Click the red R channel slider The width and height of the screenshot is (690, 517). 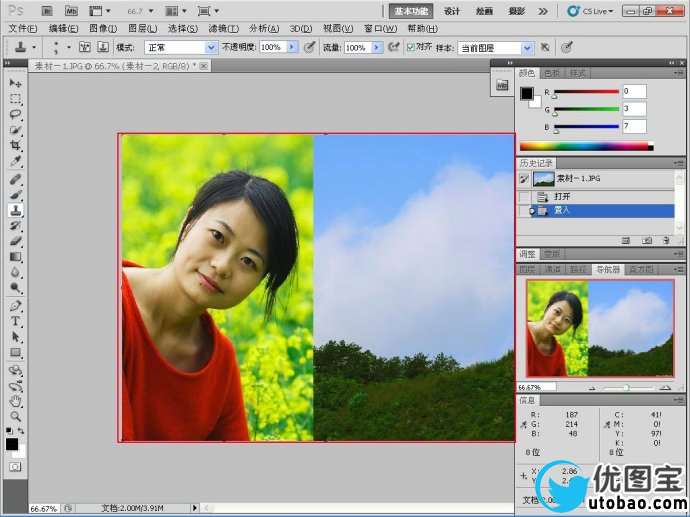(x=586, y=92)
